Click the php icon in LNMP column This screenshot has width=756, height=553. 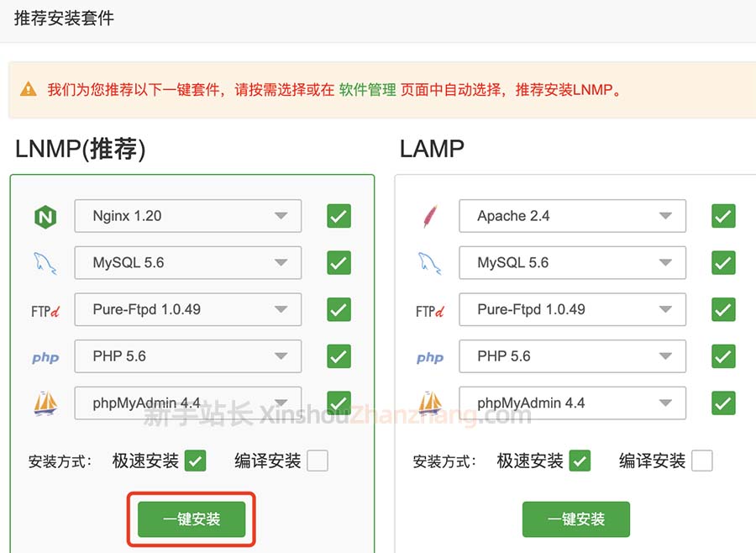[x=45, y=356]
